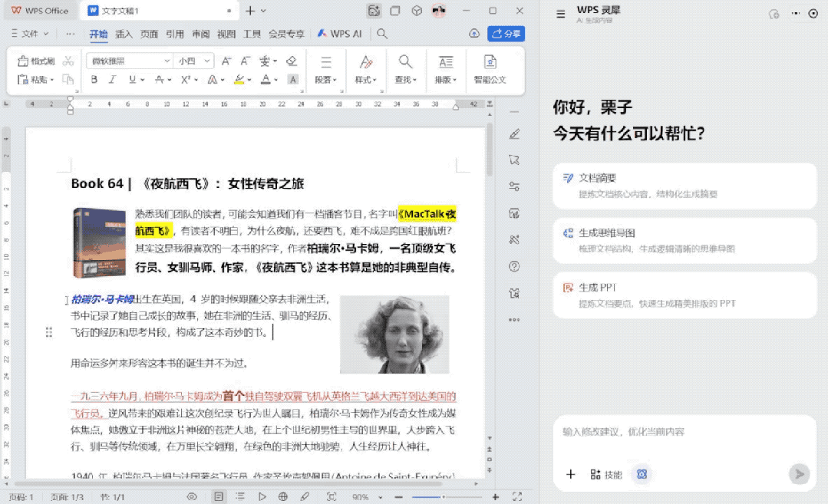Toggle bold formatting
Image resolution: width=828 pixels, height=504 pixels.
94,80
